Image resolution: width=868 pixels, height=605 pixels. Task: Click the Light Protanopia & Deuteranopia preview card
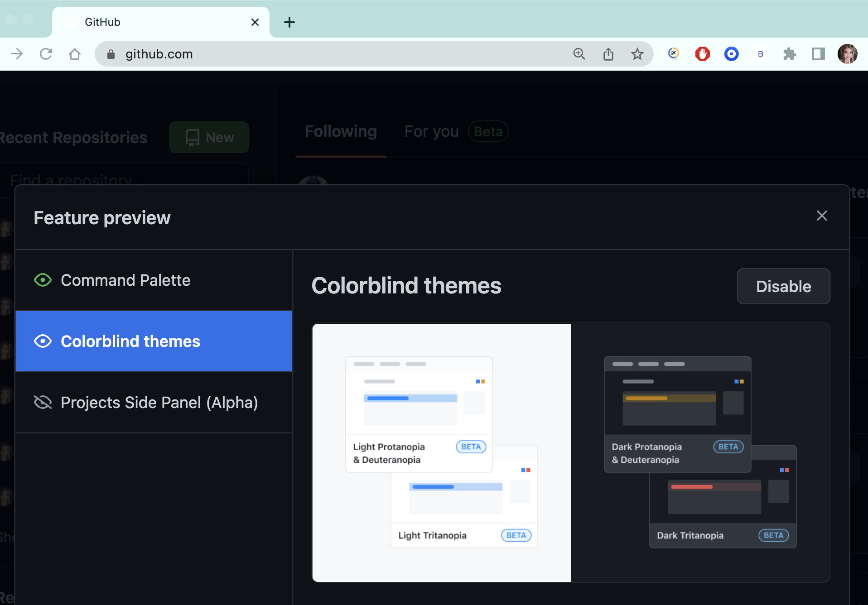pyautogui.click(x=419, y=414)
